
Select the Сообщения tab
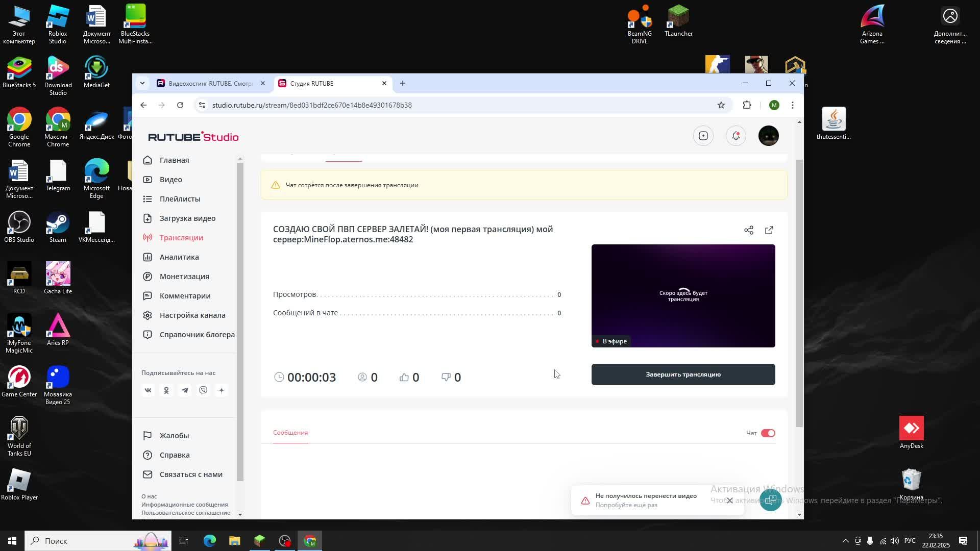291,433
